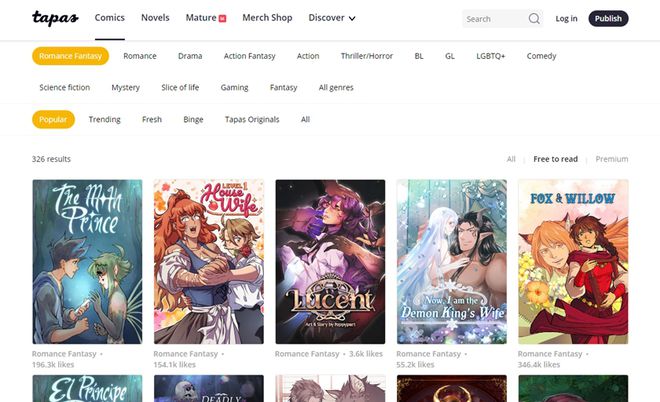Viewport: 660px width, 402px height.
Task: Open the Mature section with red badge
Action: pos(206,18)
